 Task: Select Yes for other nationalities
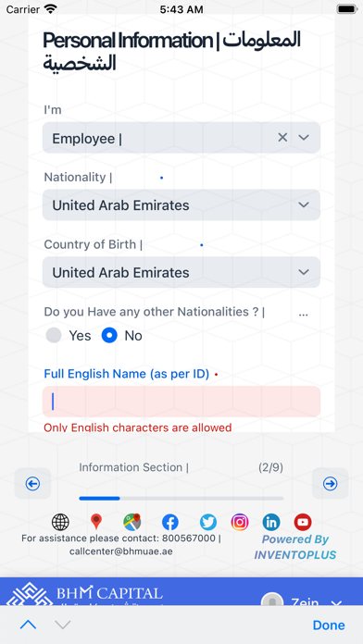(54, 336)
